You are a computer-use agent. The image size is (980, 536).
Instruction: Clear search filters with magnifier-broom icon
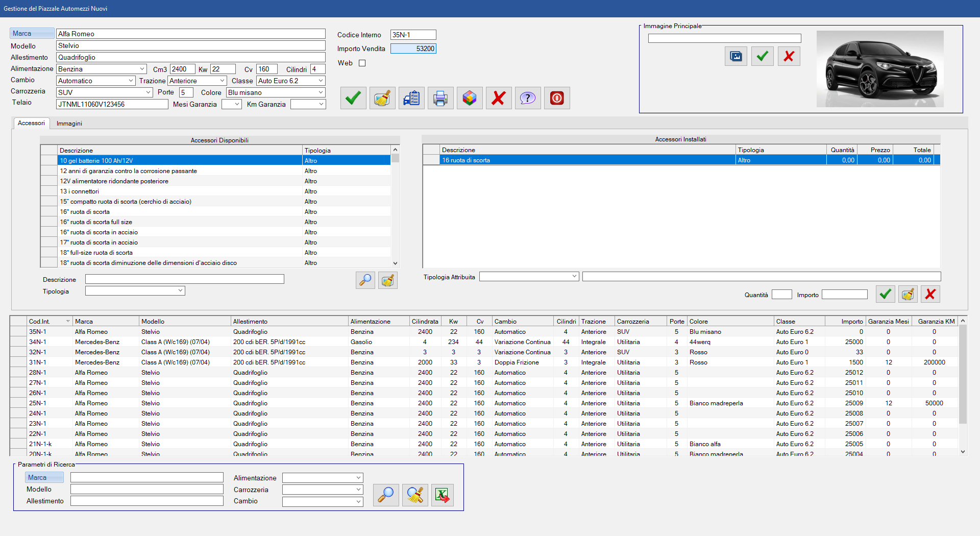click(414, 495)
